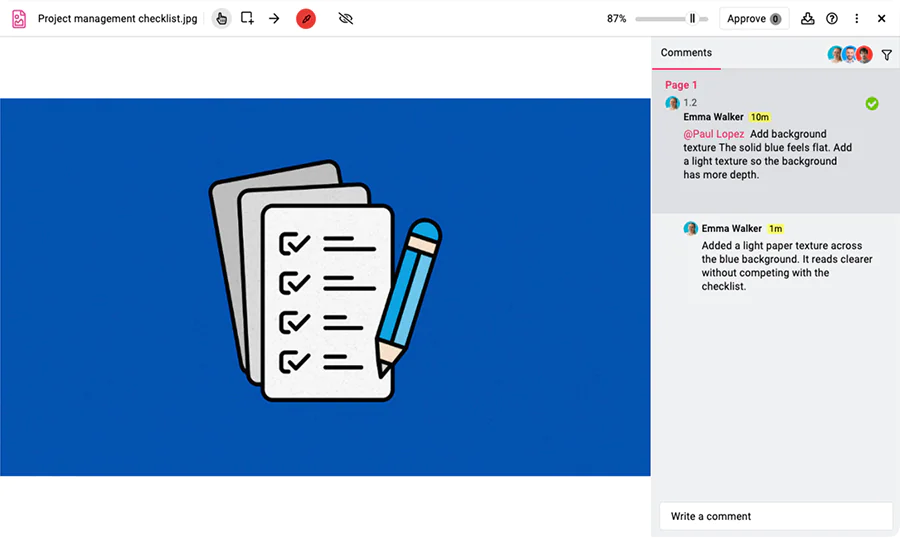Click Emma Walker's avatar on the reply
Viewport: 900px width, 538px height.
(x=690, y=229)
